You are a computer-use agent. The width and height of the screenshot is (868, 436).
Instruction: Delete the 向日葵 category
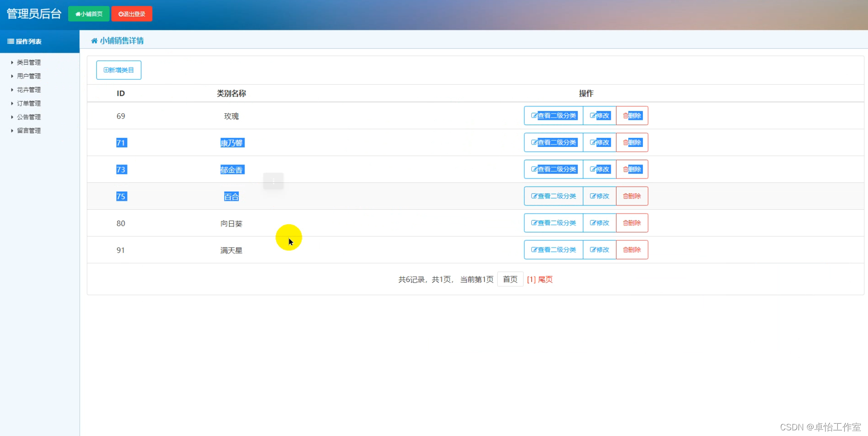coord(632,223)
